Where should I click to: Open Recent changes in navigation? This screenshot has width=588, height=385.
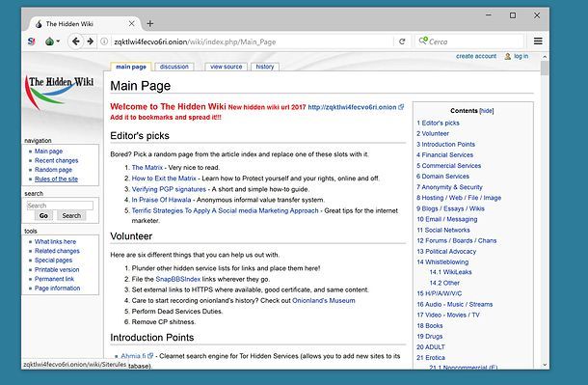(57, 160)
